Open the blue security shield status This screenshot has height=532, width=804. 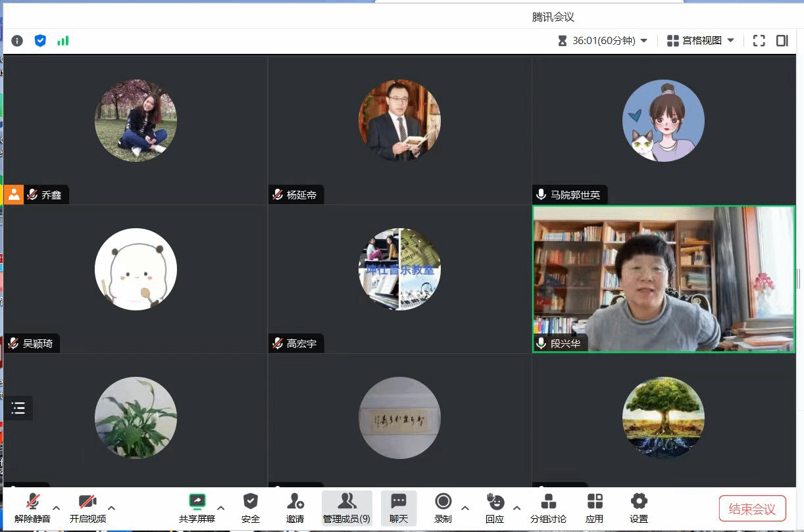pyautogui.click(x=40, y=41)
